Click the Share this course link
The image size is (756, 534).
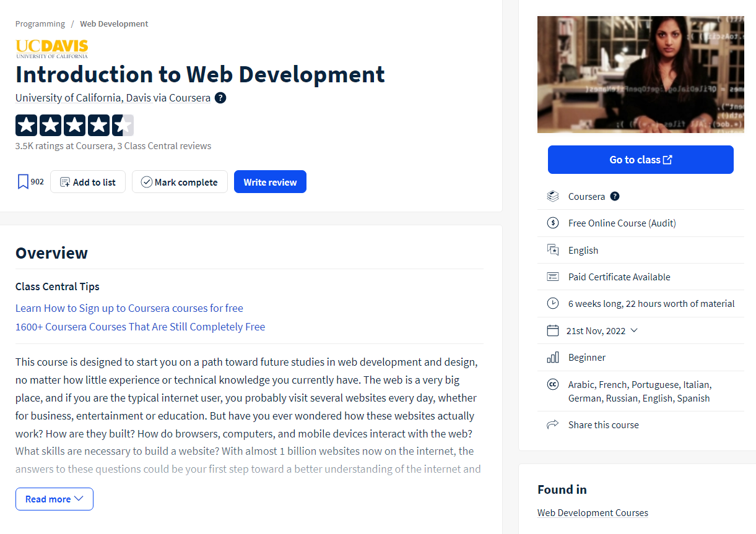click(x=604, y=424)
